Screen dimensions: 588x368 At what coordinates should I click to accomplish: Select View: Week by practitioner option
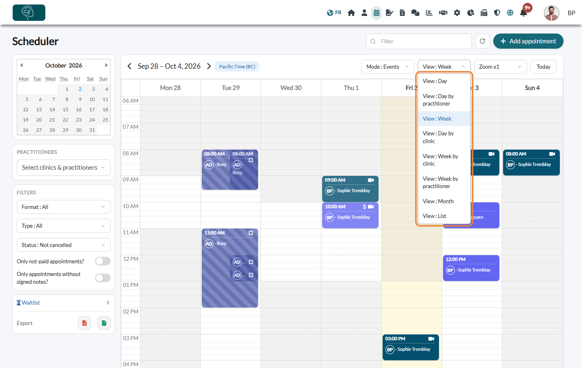[444, 182]
